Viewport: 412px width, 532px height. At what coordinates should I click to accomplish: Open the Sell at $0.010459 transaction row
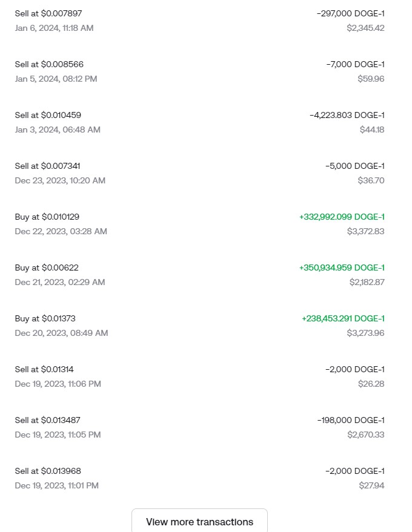48,115
